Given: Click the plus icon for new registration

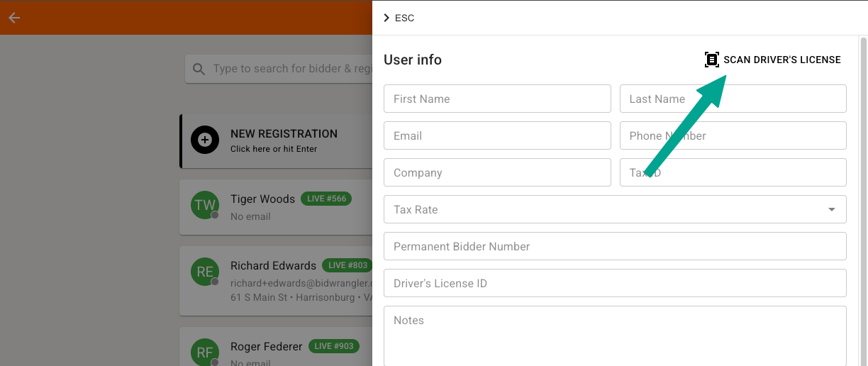Looking at the screenshot, I should pos(205,140).
